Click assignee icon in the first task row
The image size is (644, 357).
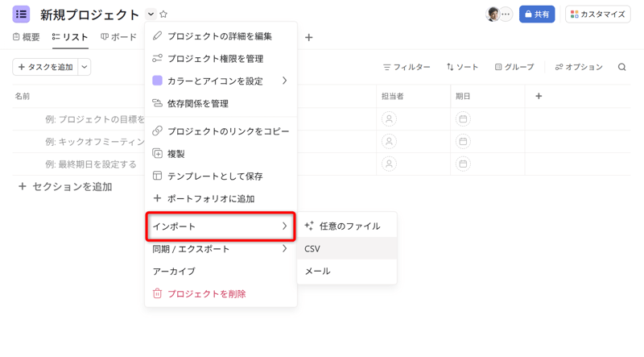pos(389,119)
